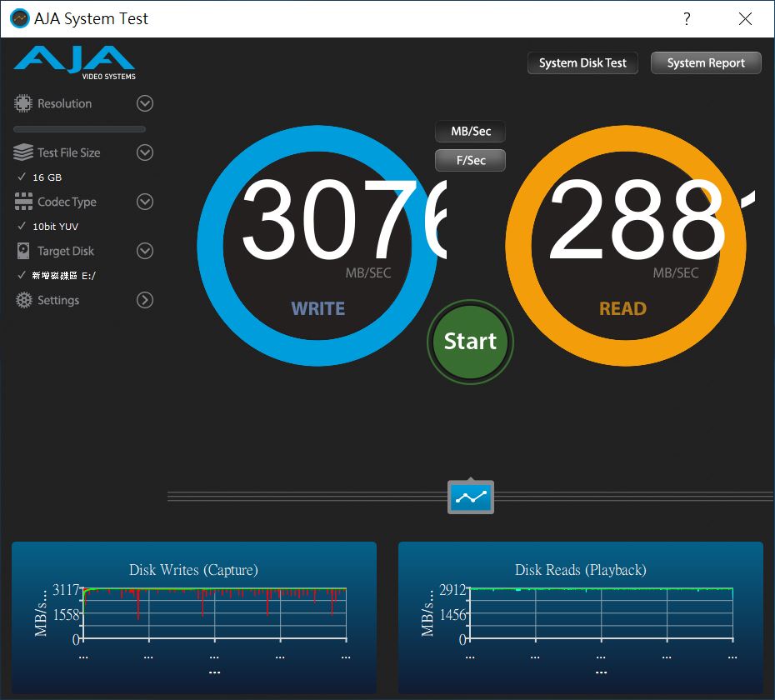
Task: Click the Settings label
Action: (58, 300)
